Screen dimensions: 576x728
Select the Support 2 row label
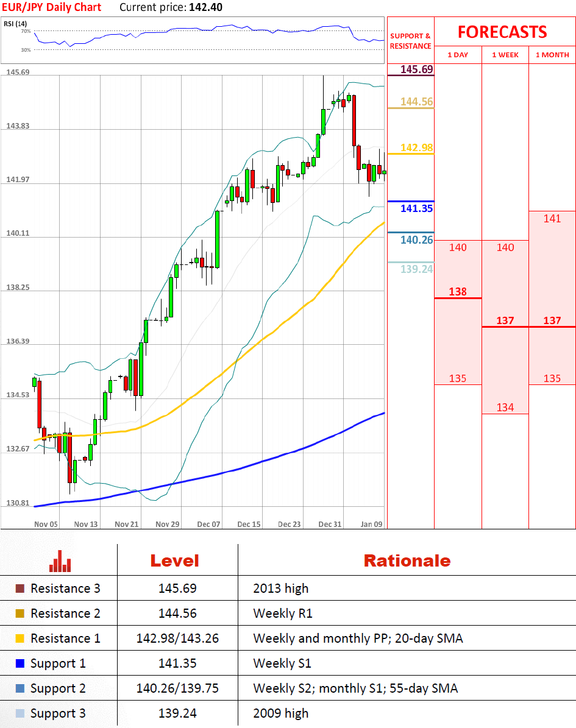[58, 689]
